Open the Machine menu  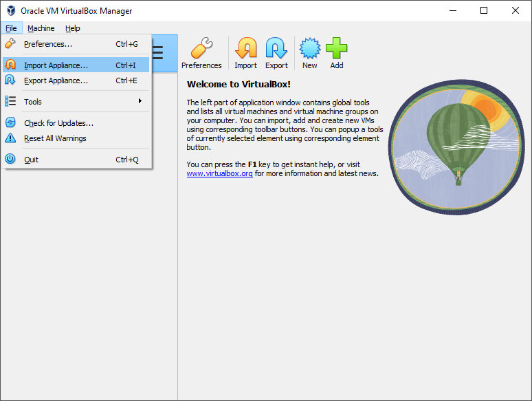pos(41,28)
